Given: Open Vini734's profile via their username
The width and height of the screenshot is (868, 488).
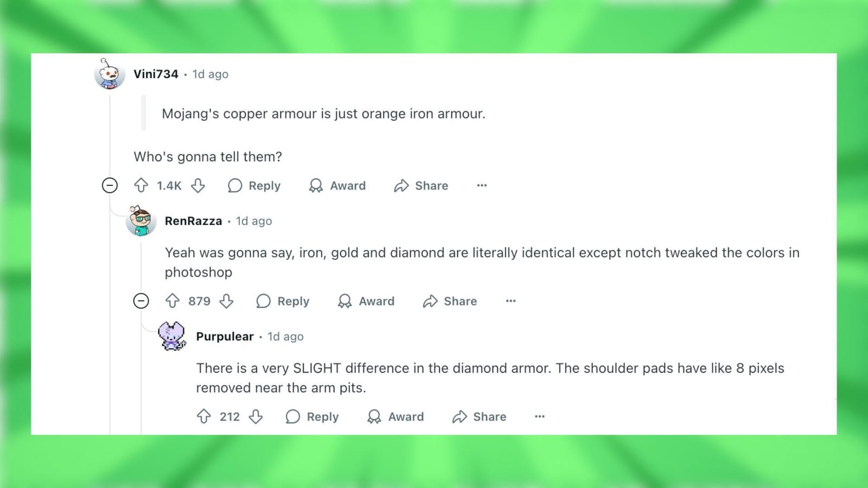Looking at the screenshot, I should [x=156, y=74].
